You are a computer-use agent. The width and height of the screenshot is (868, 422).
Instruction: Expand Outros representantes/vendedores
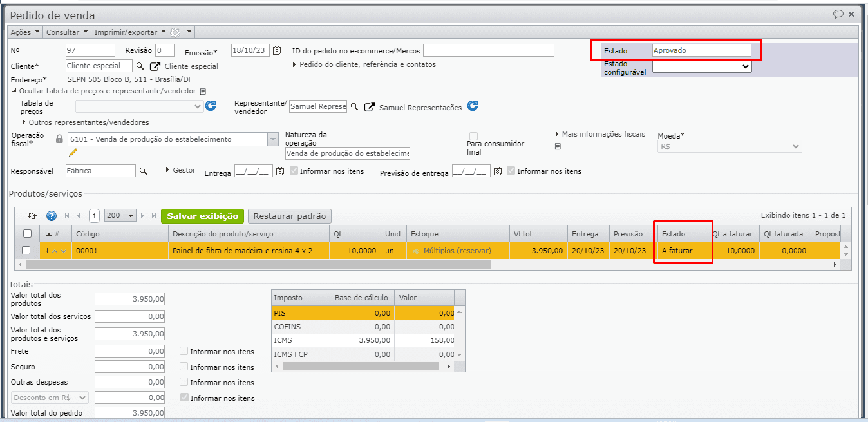85,122
